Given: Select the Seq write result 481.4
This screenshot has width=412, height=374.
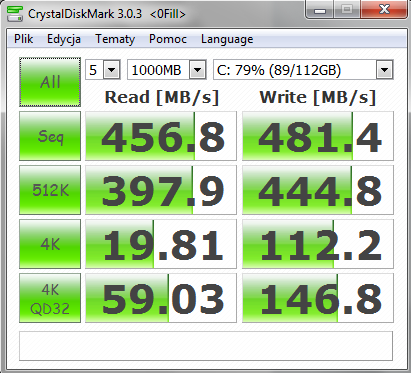Looking at the screenshot, I should [x=318, y=136].
